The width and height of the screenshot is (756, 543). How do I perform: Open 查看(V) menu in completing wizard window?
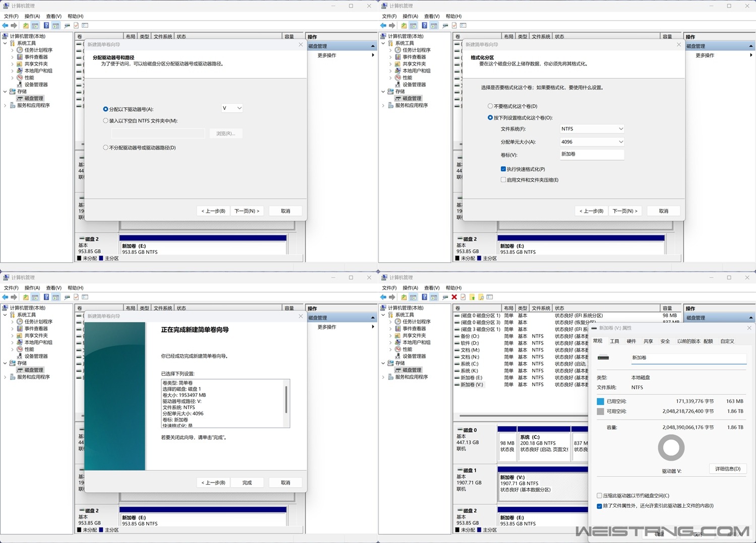[x=53, y=288]
